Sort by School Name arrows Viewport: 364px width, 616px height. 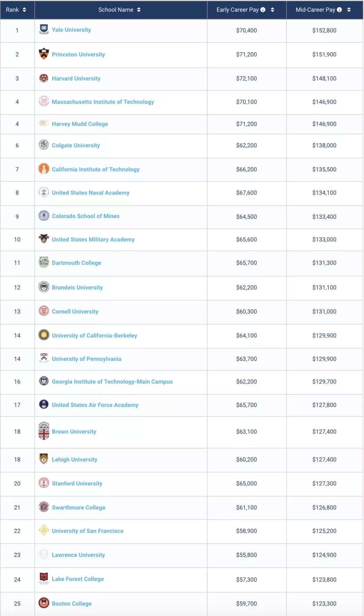tap(139, 10)
